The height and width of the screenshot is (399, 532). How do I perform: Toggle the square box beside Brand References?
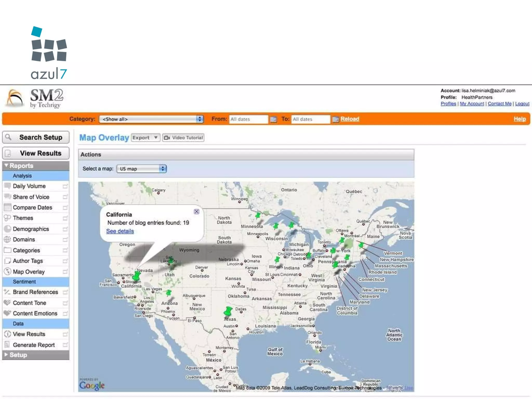click(x=65, y=292)
